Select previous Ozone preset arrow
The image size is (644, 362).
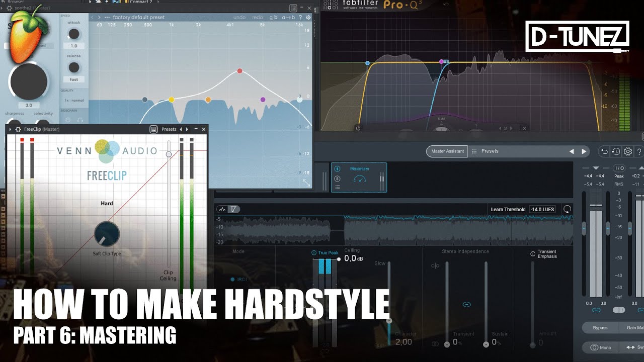pos(572,151)
